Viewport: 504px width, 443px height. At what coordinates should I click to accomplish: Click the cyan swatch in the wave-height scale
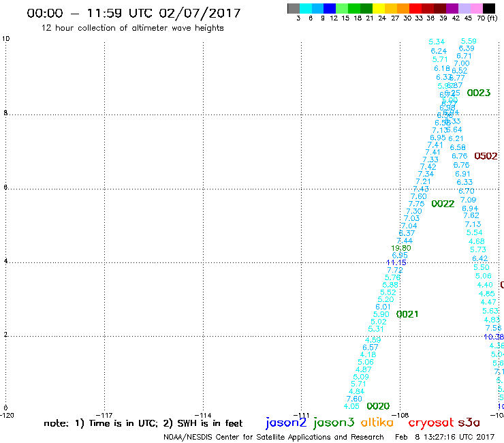[306, 8]
